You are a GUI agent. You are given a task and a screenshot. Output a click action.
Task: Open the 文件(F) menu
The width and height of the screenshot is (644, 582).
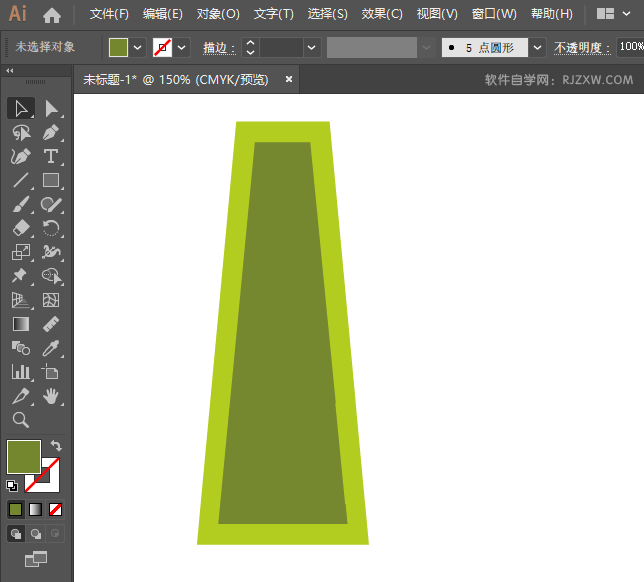point(109,14)
